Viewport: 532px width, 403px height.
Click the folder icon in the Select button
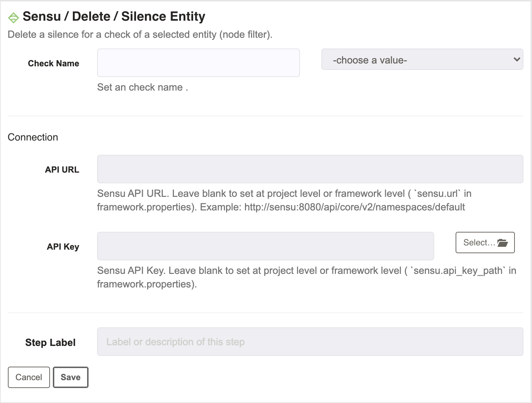[x=502, y=243]
